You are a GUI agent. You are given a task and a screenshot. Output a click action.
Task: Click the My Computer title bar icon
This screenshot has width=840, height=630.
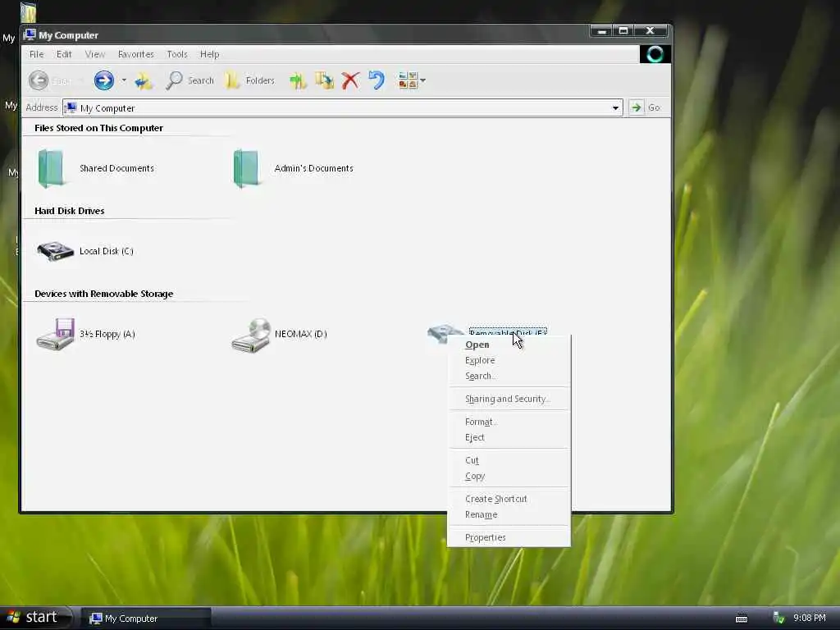30,34
